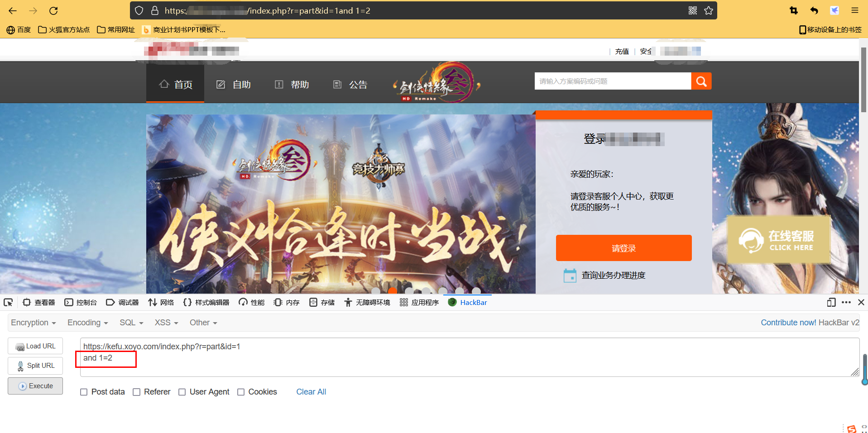This screenshot has width=868, height=433.
Task: Enable the Referer checkbox
Action: 136,392
